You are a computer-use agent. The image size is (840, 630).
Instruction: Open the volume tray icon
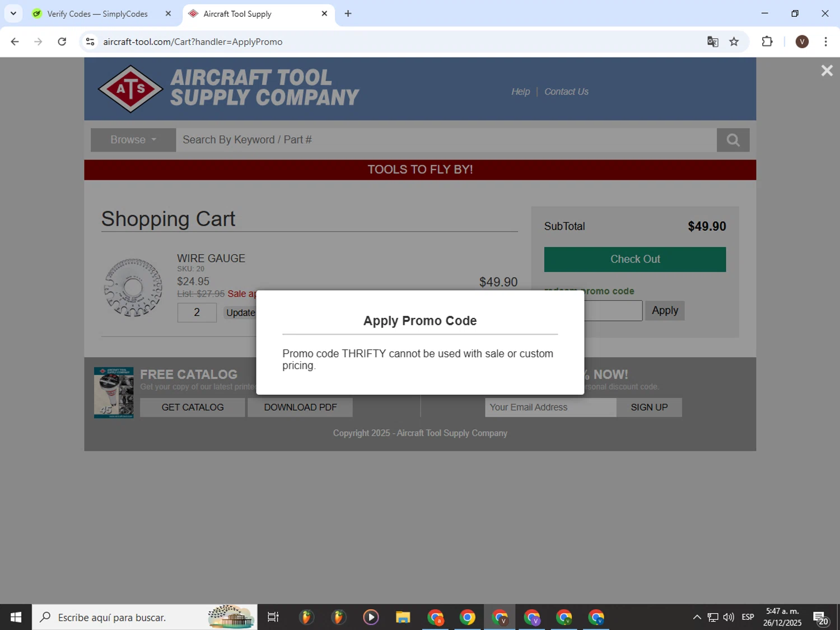pos(729,617)
